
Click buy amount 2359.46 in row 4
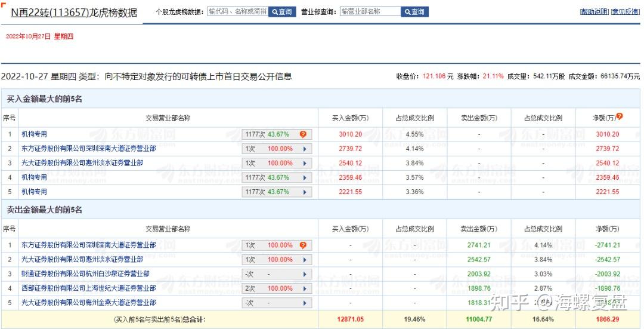(x=351, y=178)
